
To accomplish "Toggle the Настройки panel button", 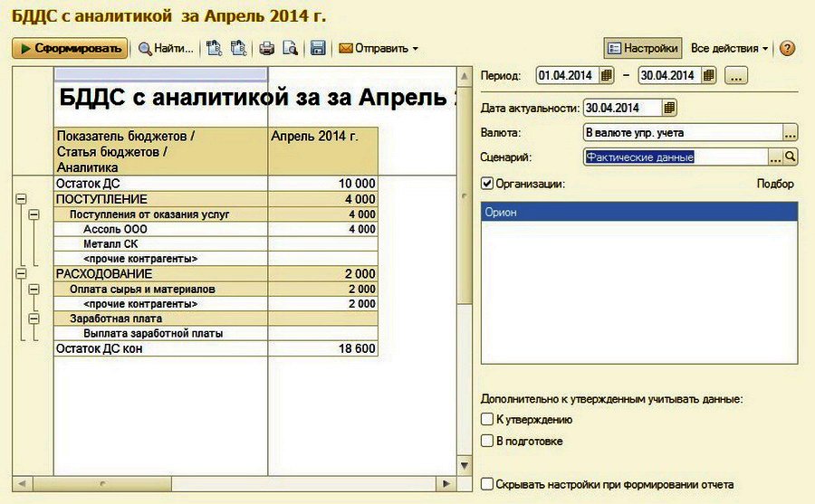I will pos(643,48).
